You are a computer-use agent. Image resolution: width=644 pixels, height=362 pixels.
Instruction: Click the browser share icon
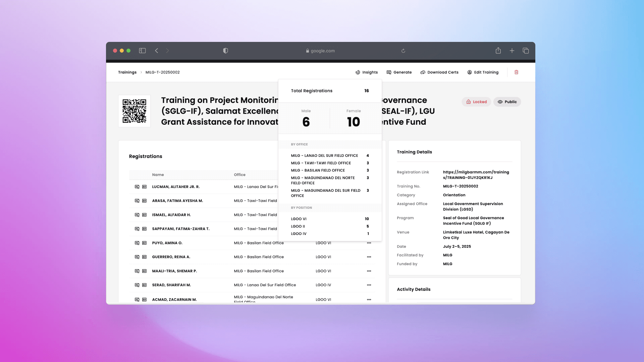[x=498, y=51]
